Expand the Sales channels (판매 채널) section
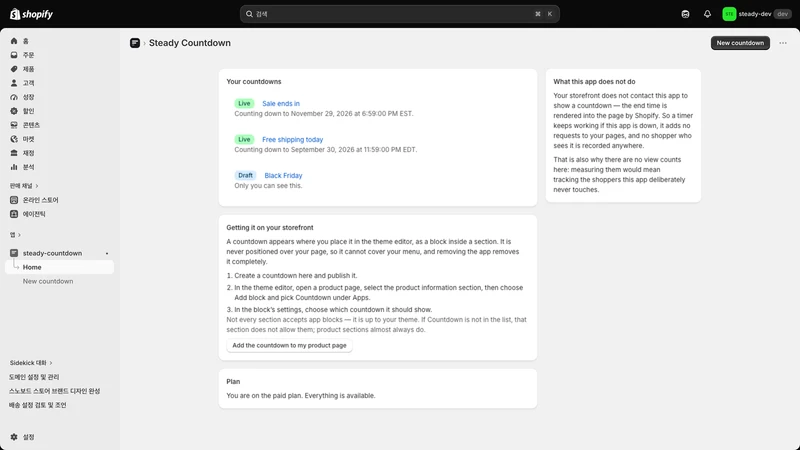Screen dimensions: 800x450 (24, 186)
